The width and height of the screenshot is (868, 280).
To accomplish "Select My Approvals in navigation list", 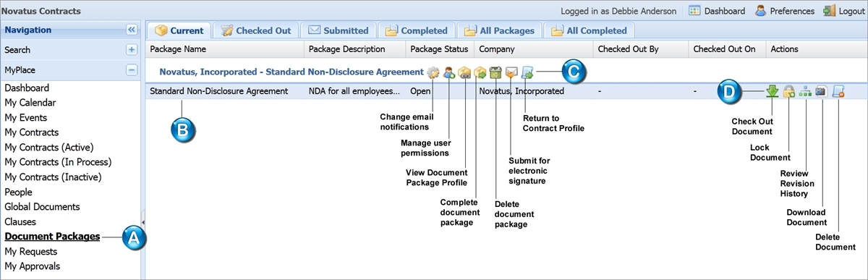I will (x=33, y=266).
